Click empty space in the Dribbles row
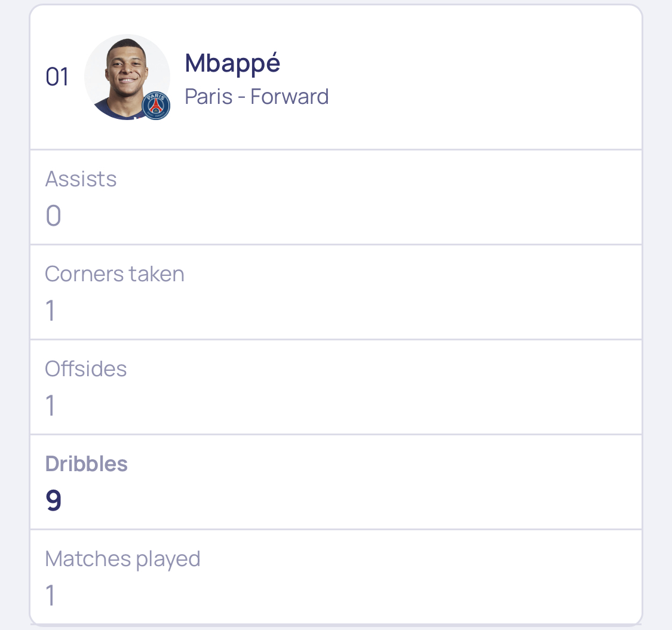672x630 pixels. (386, 482)
